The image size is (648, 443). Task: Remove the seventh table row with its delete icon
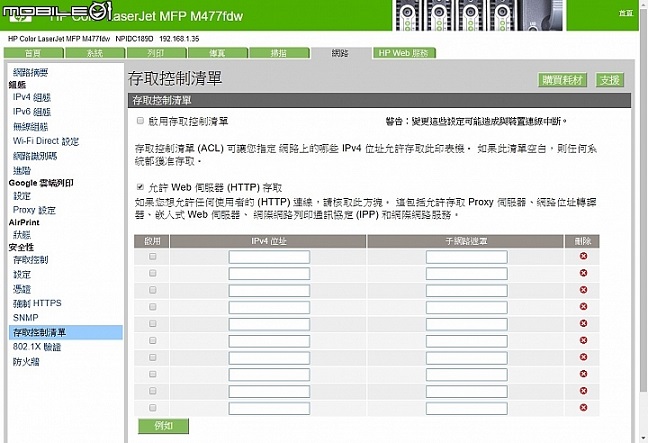point(583,357)
